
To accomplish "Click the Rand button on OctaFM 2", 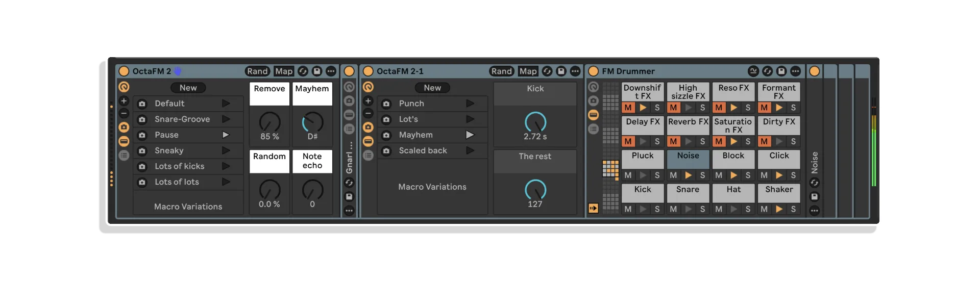I will [x=258, y=71].
